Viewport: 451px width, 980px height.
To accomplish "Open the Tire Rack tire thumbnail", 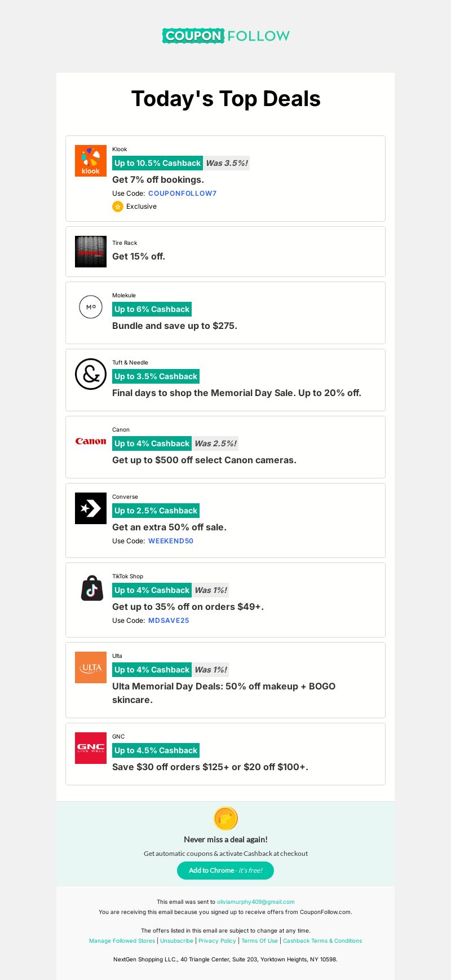I will 91,252.
